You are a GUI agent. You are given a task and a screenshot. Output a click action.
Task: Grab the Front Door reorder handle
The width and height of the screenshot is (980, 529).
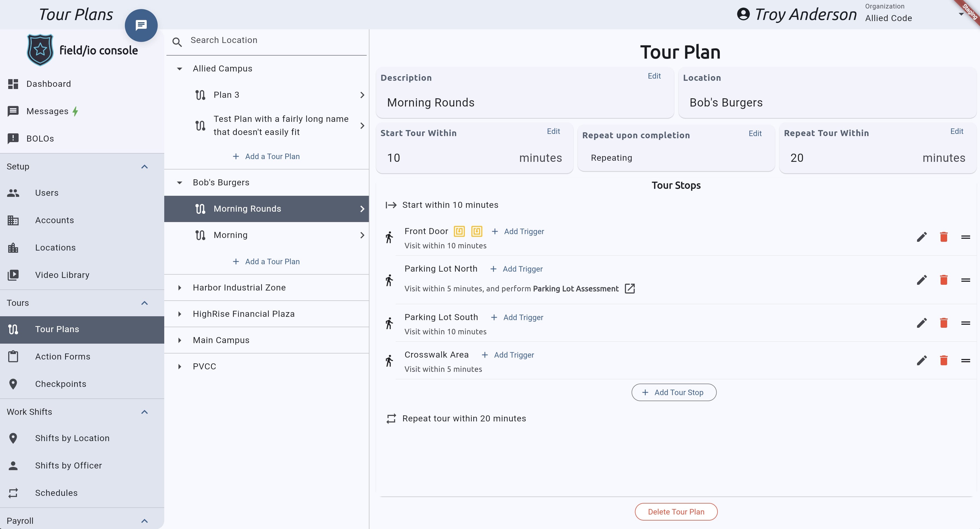coord(965,237)
